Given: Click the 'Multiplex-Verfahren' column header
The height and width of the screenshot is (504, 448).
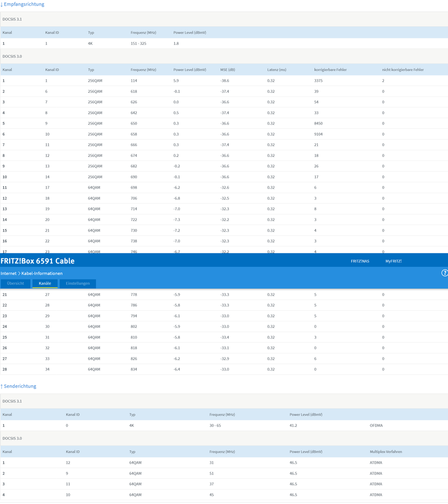Looking at the screenshot, I should click(385, 452).
